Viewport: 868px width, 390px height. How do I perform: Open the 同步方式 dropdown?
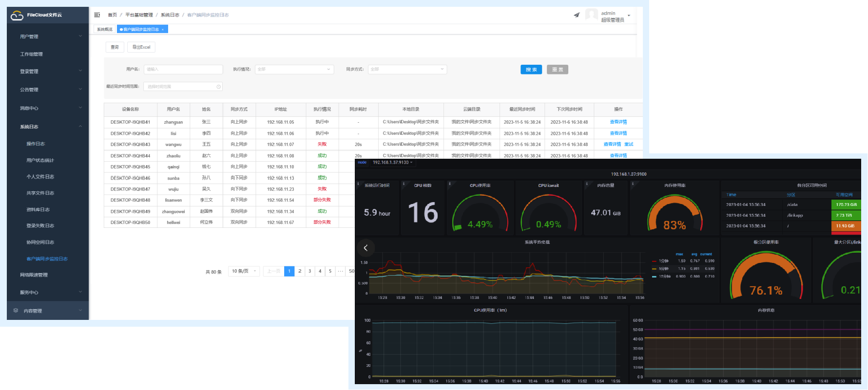407,69
